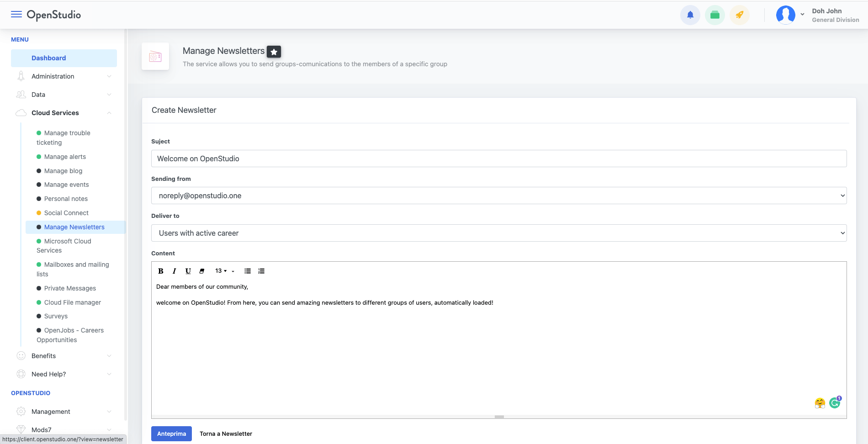Click the Need Help lifebuoy icon
Screen dimensions: 868x444
point(21,374)
